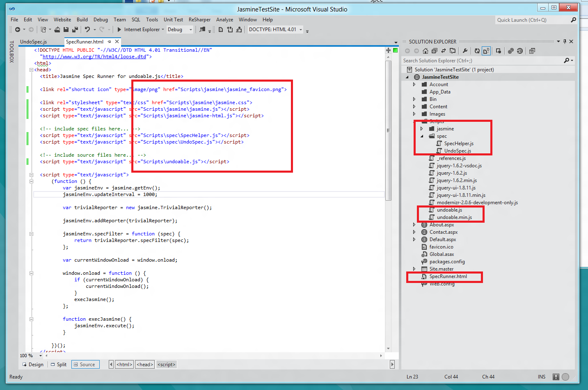Collapse the JasmineTestSite project node
Viewport: 588px width, 390px height.
(x=407, y=77)
